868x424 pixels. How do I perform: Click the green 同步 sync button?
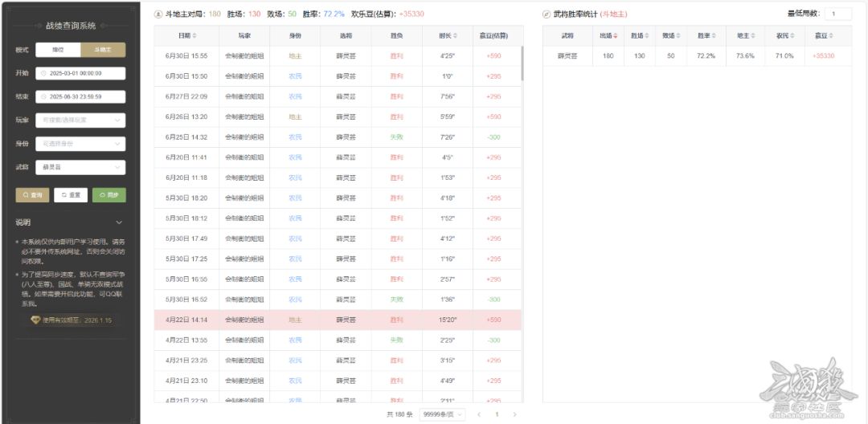[x=109, y=195]
